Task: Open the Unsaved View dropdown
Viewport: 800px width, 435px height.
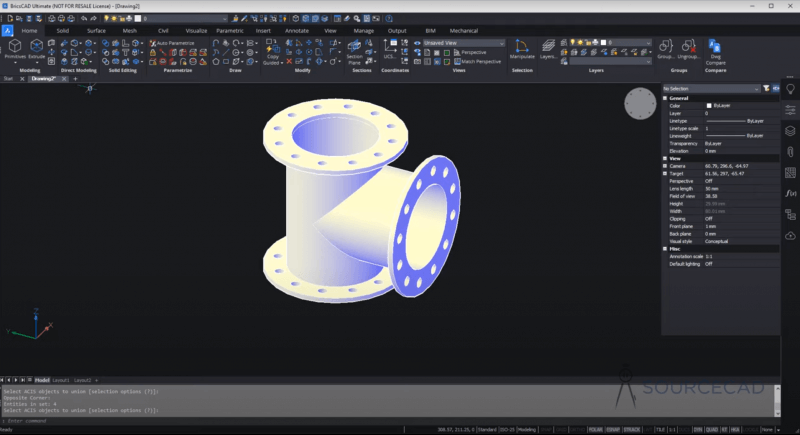Action: [463, 43]
